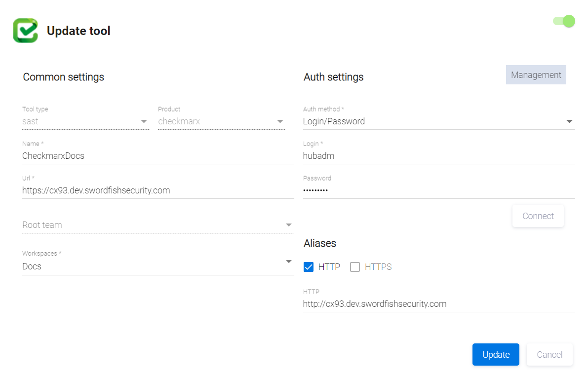Focus the Url input field
588x374 pixels.
[157, 190]
